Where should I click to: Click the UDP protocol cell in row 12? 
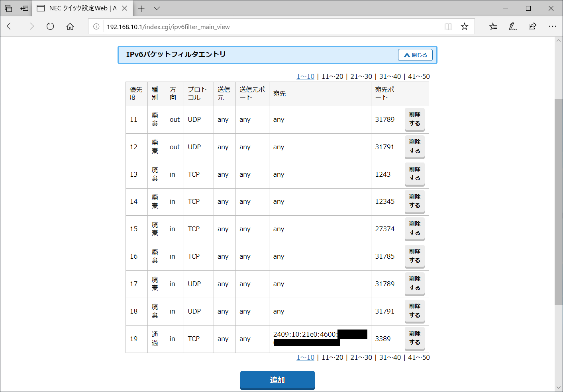(199, 147)
